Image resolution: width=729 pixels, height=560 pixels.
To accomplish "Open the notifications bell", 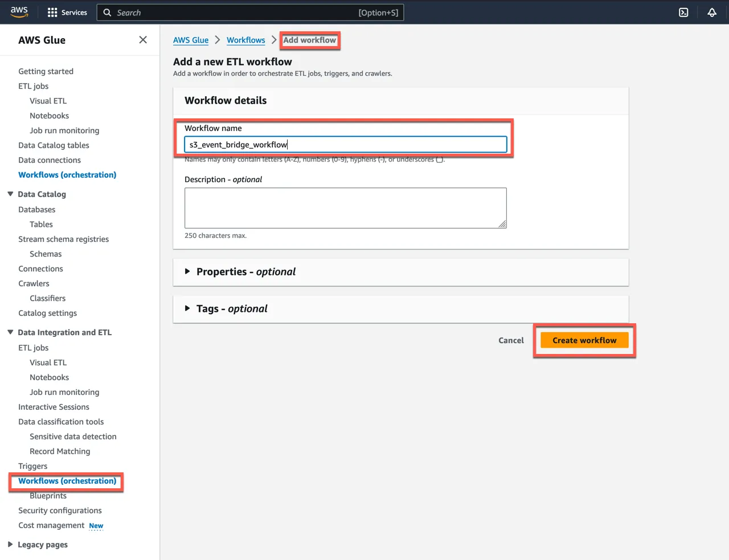I will (711, 13).
